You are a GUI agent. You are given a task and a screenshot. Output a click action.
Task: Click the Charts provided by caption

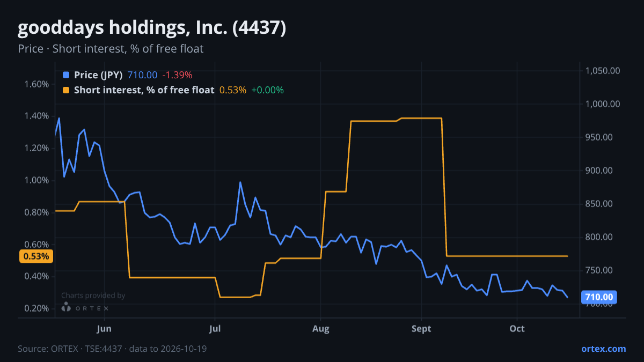pos(93,295)
